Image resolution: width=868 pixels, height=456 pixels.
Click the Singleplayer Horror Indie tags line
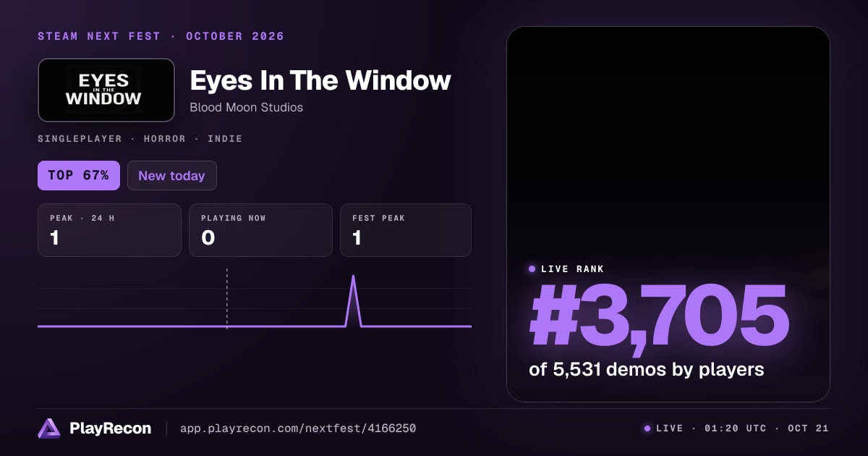[140, 138]
